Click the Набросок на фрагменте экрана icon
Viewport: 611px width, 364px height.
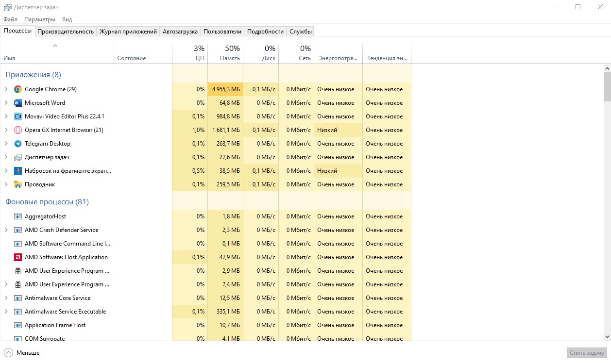[18, 171]
